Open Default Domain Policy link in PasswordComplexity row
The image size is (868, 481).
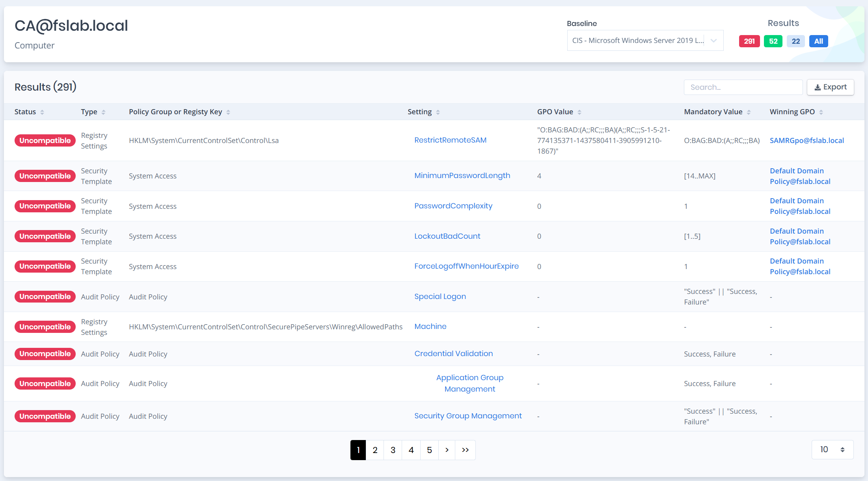click(x=800, y=206)
